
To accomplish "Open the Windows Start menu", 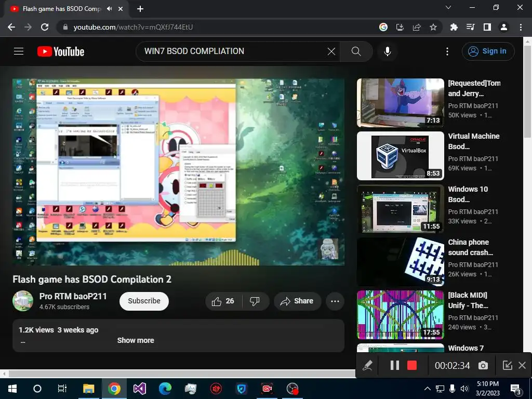I will point(12,389).
